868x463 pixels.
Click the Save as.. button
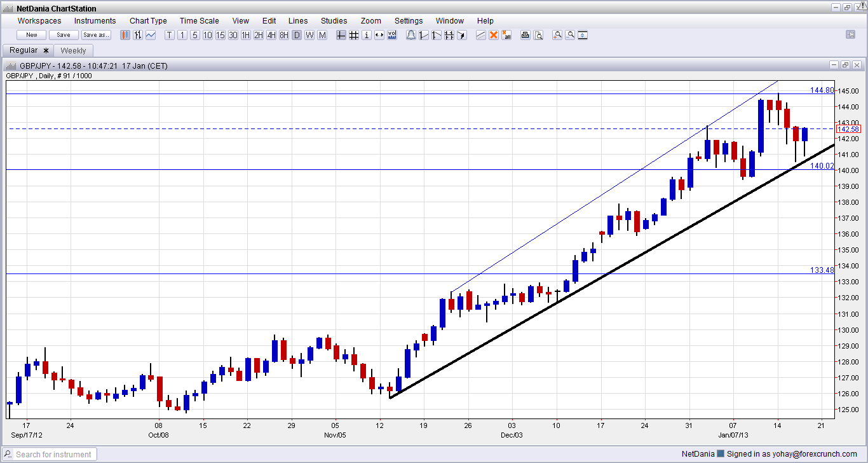96,35
